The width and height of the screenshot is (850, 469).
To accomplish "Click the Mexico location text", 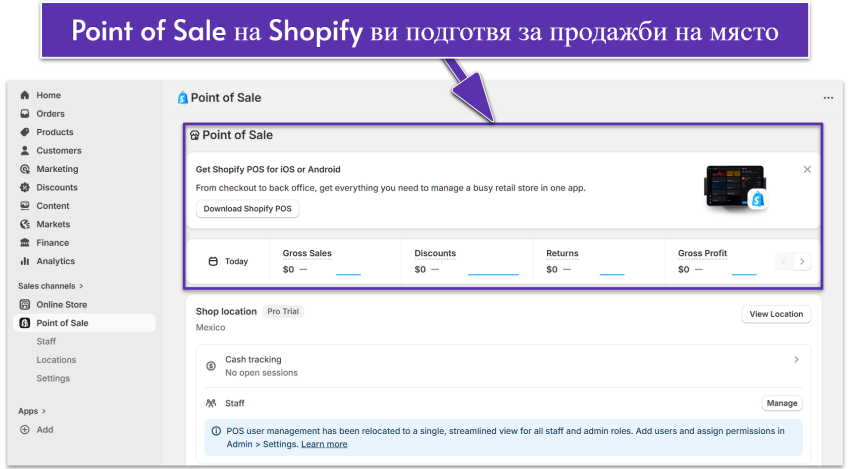I will tap(210, 328).
